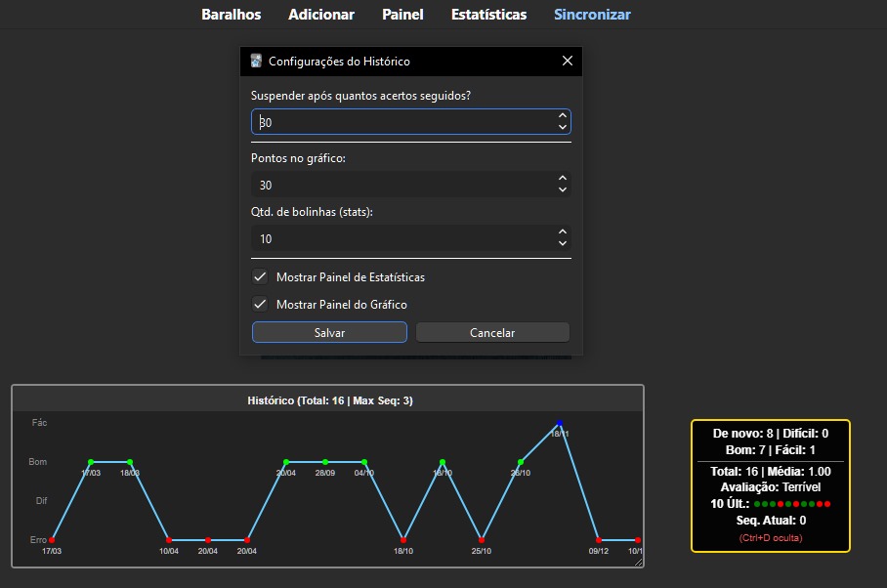Click the resize grip of Histórico panel

coord(639,563)
